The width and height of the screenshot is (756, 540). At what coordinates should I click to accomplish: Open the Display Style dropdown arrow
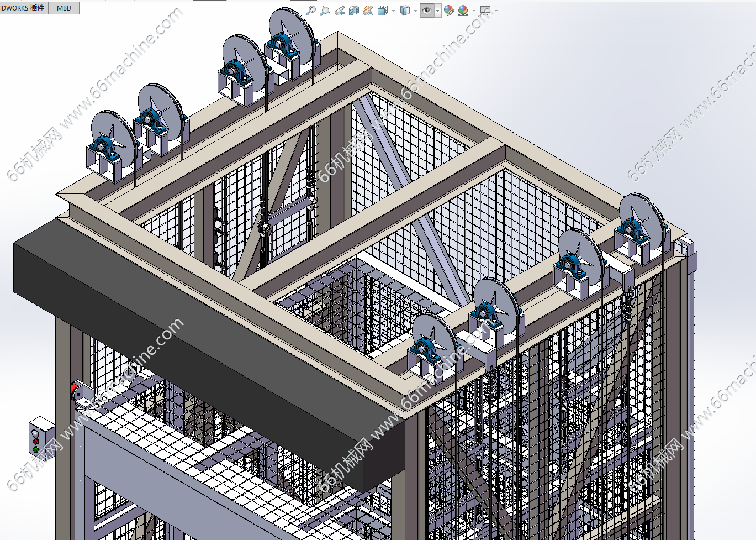click(x=415, y=11)
